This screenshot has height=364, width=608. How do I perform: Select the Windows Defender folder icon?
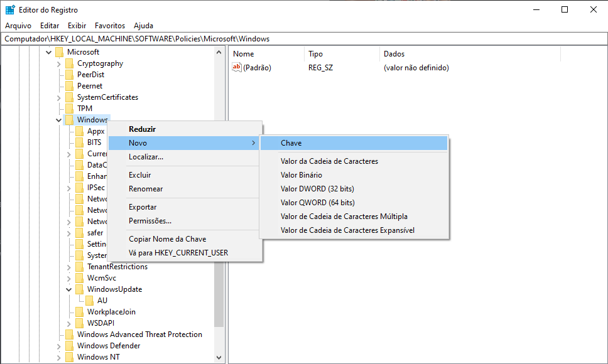(69, 346)
